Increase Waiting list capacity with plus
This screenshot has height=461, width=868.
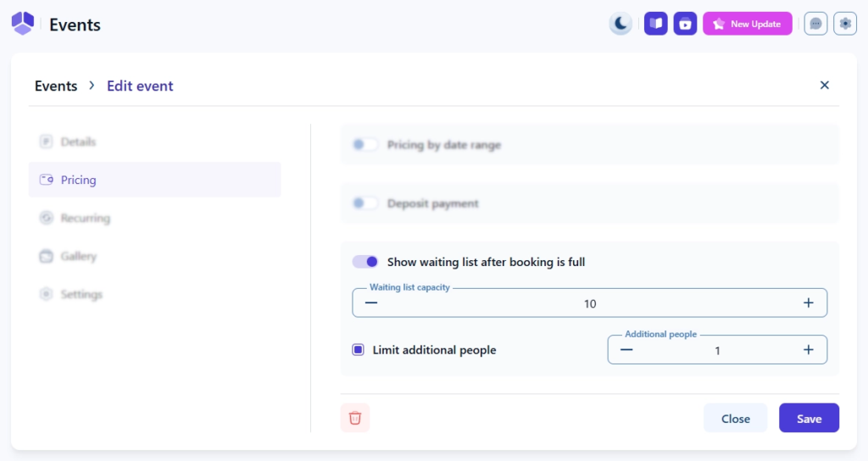point(808,303)
